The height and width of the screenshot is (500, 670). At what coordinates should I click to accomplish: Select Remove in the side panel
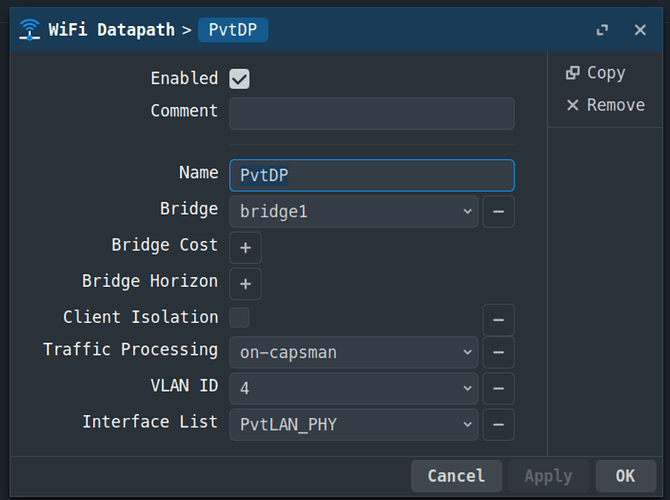click(605, 105)
